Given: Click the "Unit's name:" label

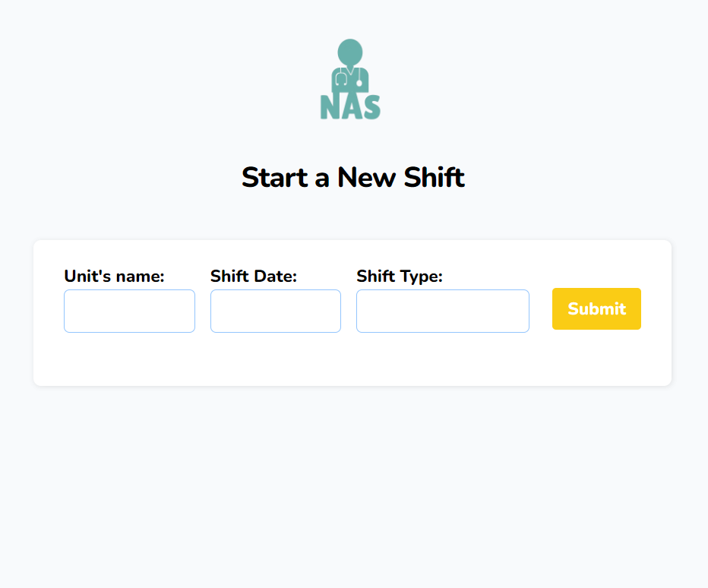Looking at the screenshot, I should (114, 276).
